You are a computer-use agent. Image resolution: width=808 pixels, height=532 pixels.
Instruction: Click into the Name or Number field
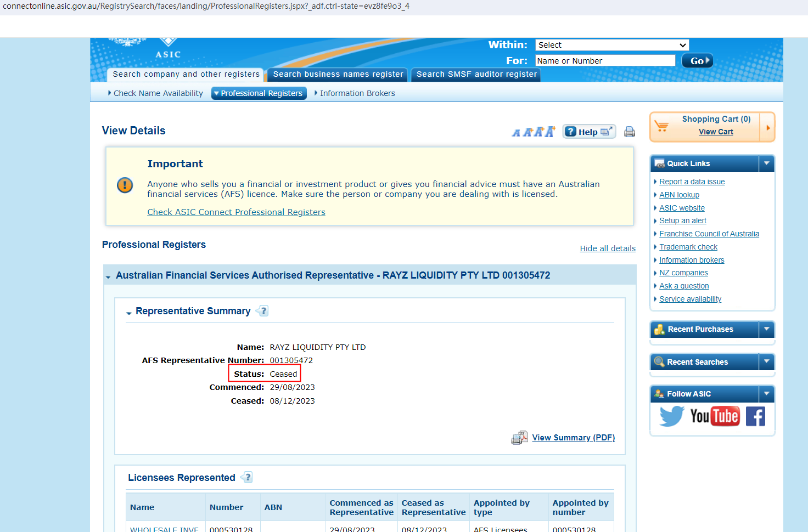605,61
